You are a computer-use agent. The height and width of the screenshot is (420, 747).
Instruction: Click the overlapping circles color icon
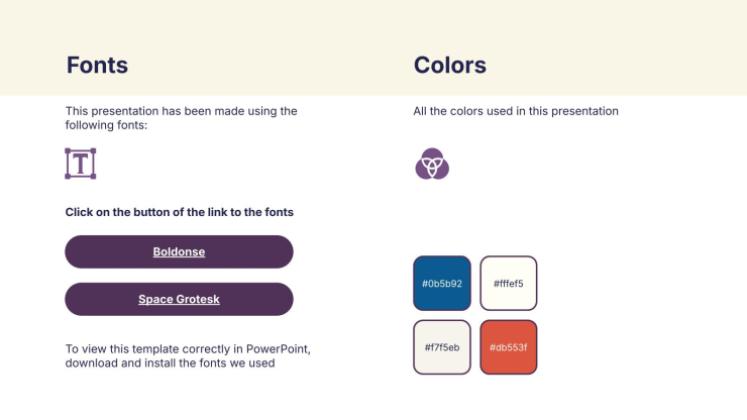click(431, 163)
